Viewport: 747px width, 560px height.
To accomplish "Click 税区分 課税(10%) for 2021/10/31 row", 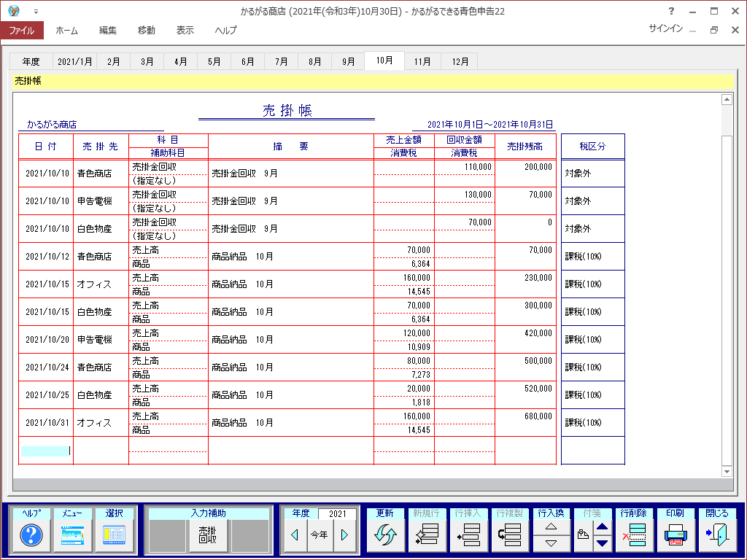I will coord(592,422).
